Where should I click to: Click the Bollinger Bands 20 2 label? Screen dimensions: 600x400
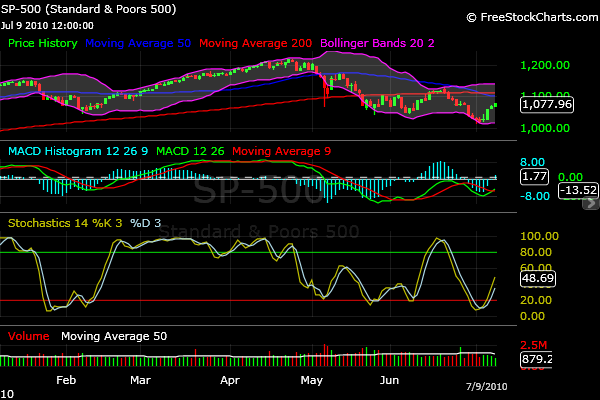[377, 43]
